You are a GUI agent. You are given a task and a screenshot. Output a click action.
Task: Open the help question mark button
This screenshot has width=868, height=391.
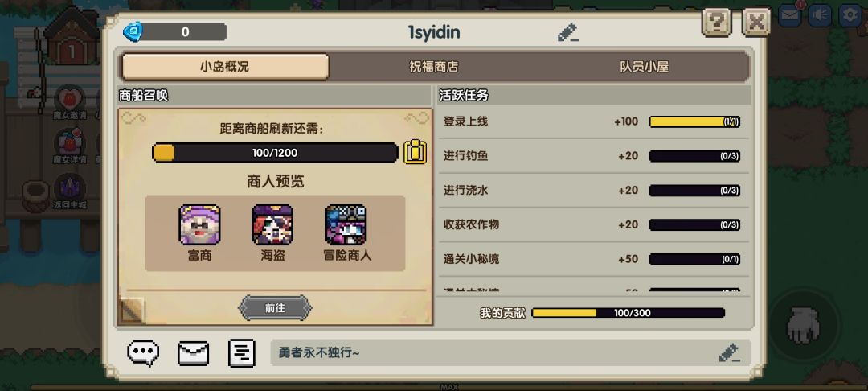[716, 23]
